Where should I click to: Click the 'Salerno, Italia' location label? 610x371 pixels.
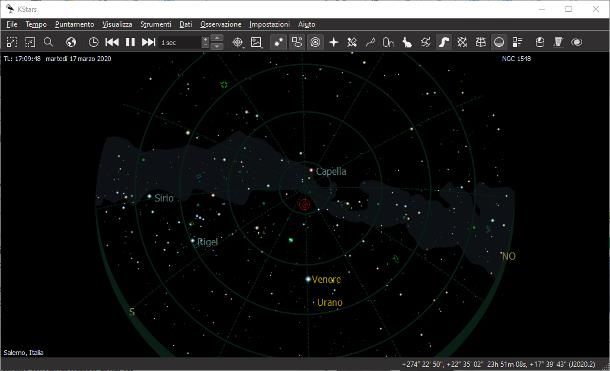(x=23, y=352)
